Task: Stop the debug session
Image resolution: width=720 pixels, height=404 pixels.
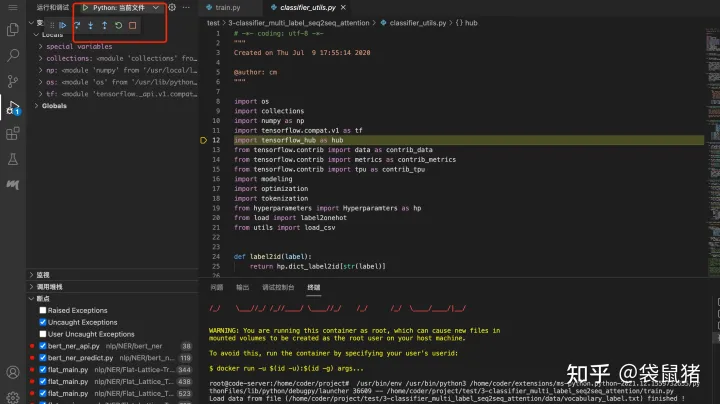Action: pos(133,25)
